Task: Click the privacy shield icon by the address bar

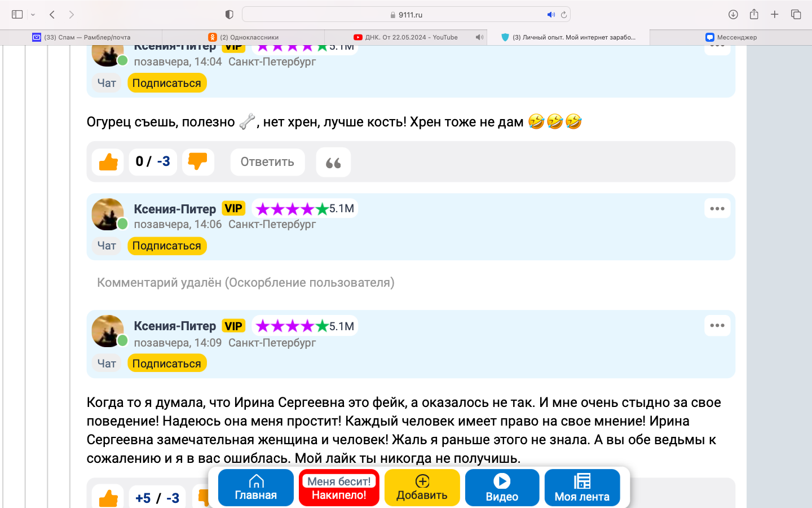Action: (229, 15)
